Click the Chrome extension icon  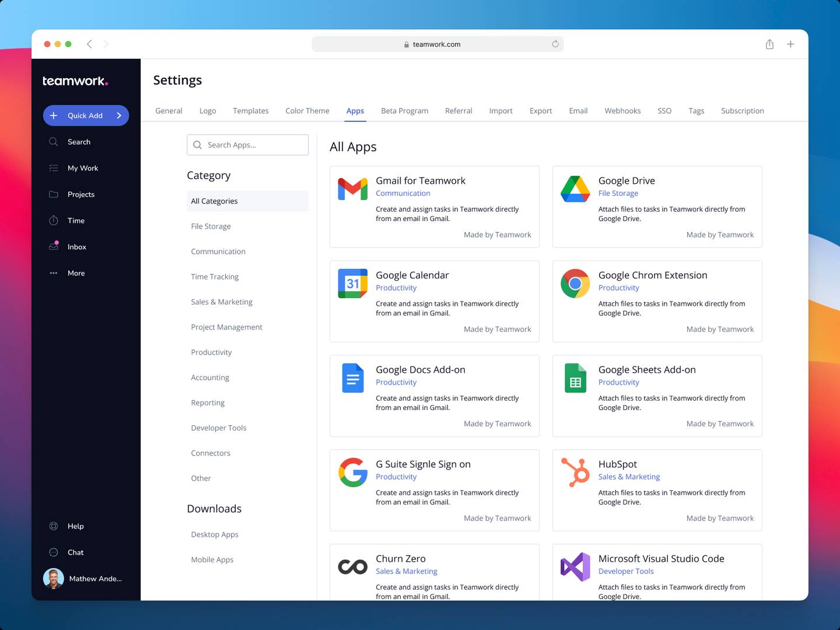tap(575, 283)
